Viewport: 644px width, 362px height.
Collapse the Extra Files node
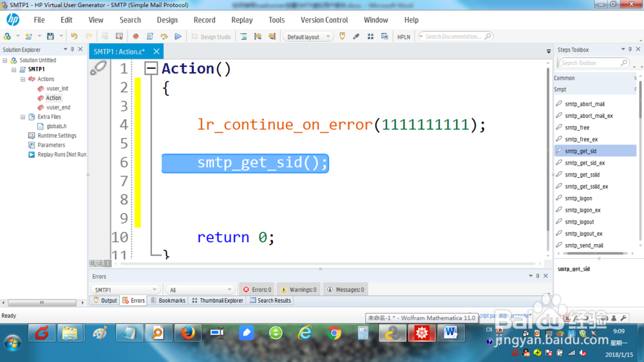click(23, 117)
